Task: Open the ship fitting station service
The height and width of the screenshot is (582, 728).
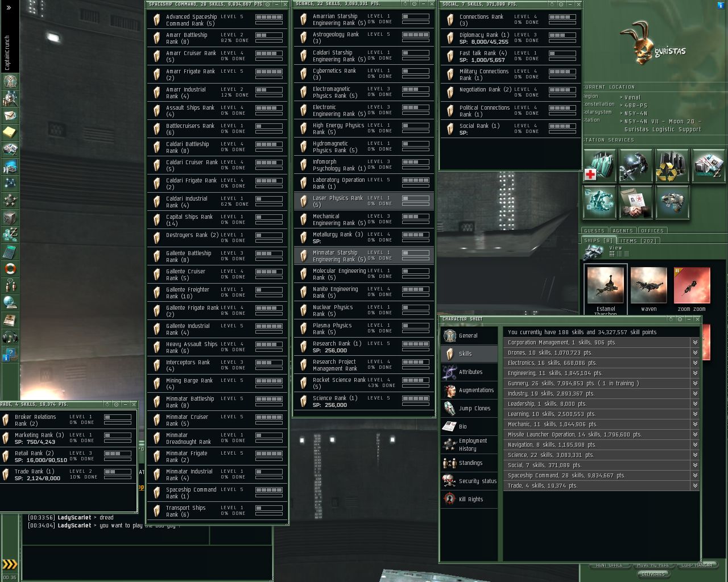Action: click(x=672, y=202)
